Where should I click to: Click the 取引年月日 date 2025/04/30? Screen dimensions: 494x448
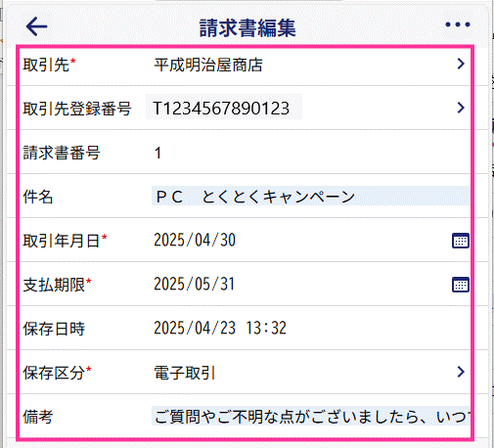(x=195, y=241)
